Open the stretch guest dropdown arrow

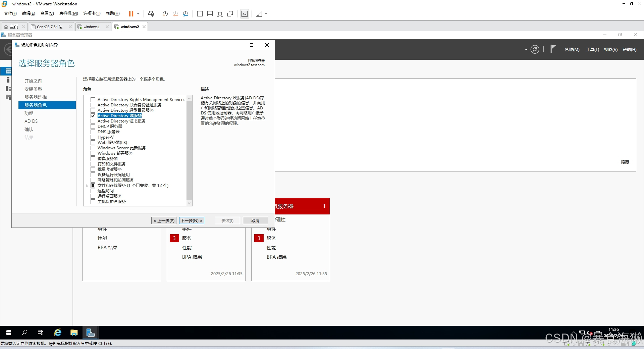[266, 14]
